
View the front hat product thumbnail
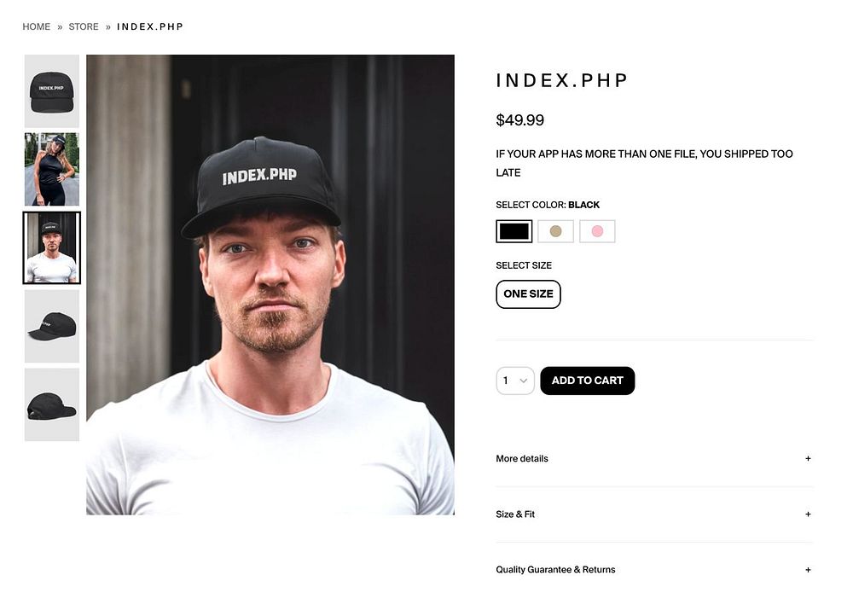point(52,91)
